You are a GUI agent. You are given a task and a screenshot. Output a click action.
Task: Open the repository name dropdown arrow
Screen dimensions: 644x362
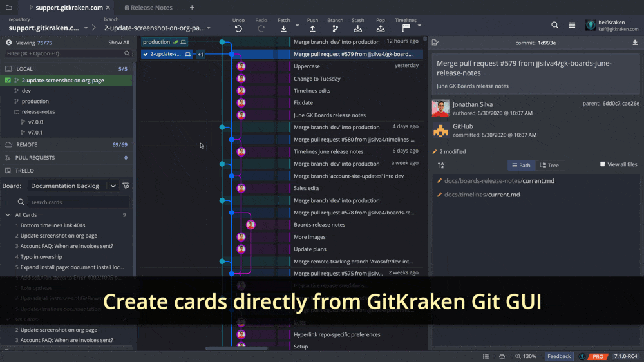(x=86, y=28)
